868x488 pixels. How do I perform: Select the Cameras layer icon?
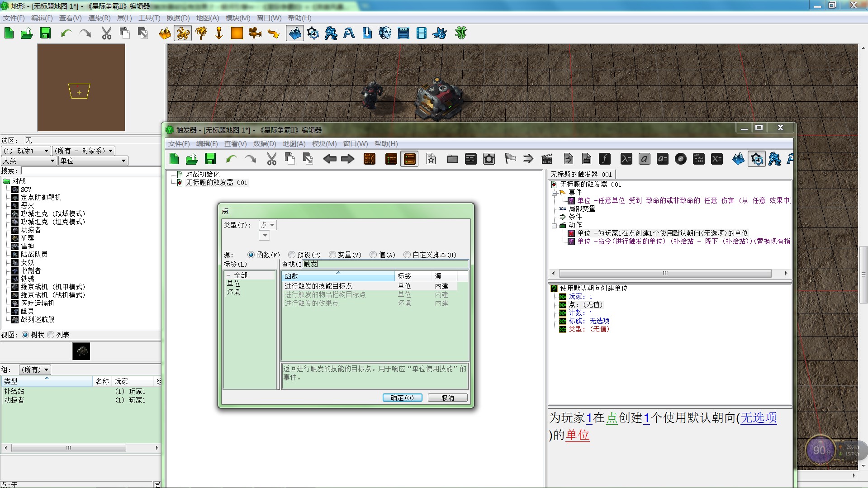click(255, 33)
